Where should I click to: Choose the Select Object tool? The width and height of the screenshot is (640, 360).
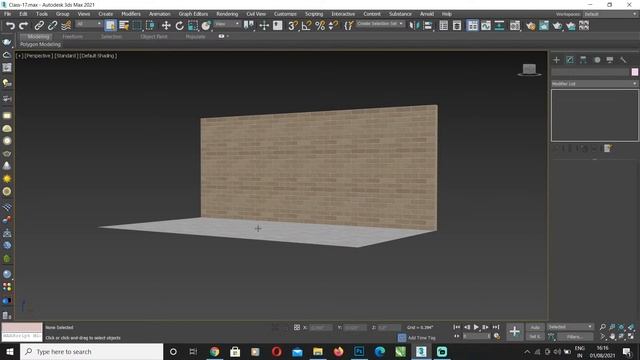pos(110,26)
